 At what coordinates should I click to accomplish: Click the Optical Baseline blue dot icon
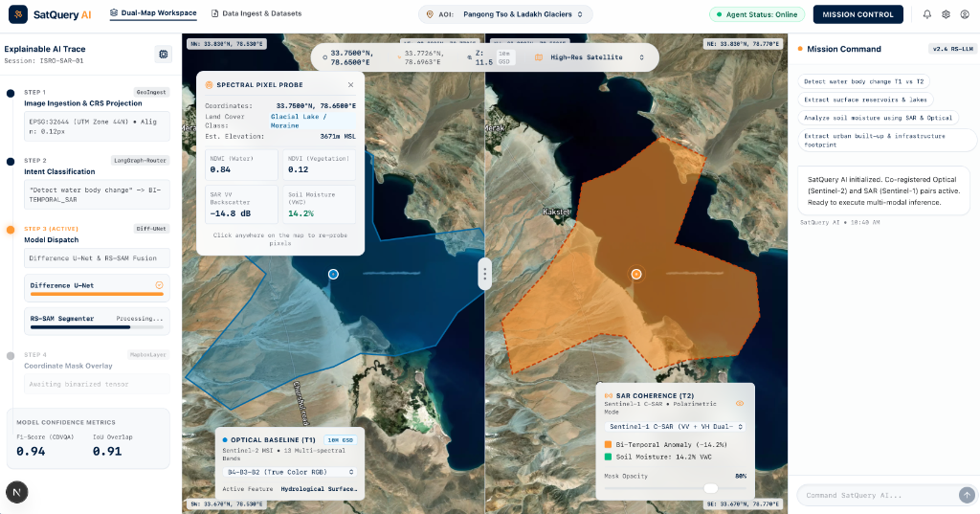(x=225, y=439)
